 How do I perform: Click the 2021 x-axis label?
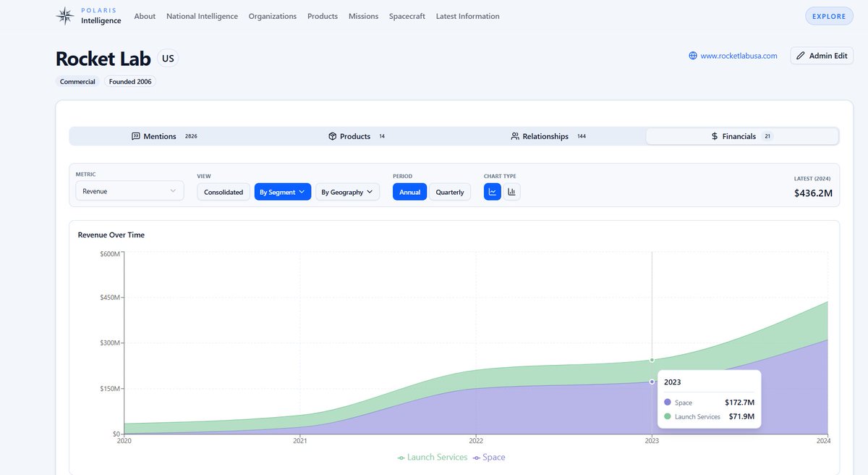(300, 440)
